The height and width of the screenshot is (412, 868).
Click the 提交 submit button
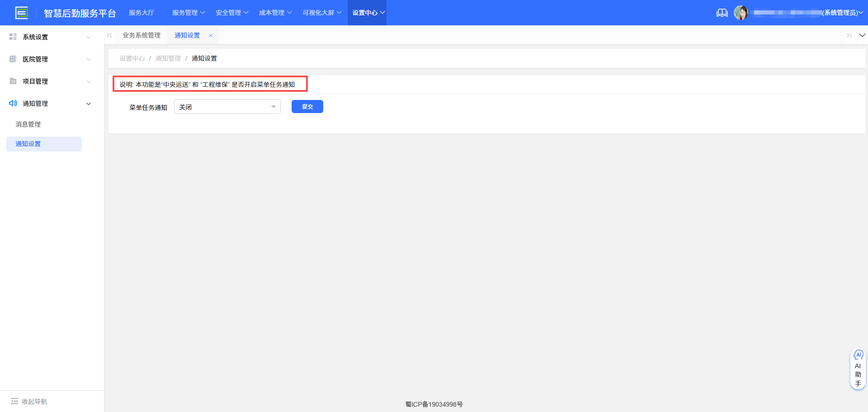pos(307,106)
